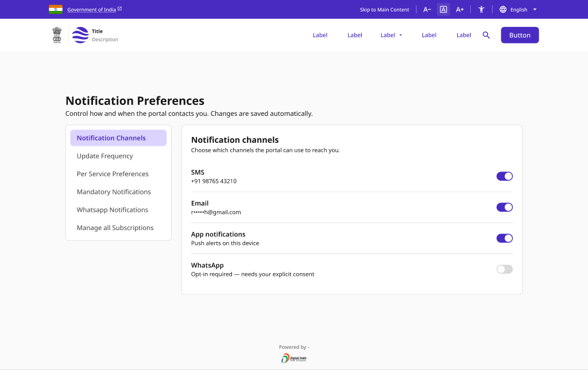Click the Digital India logo in footer
The height and width of the screenshot is (370, 588).
293,359
